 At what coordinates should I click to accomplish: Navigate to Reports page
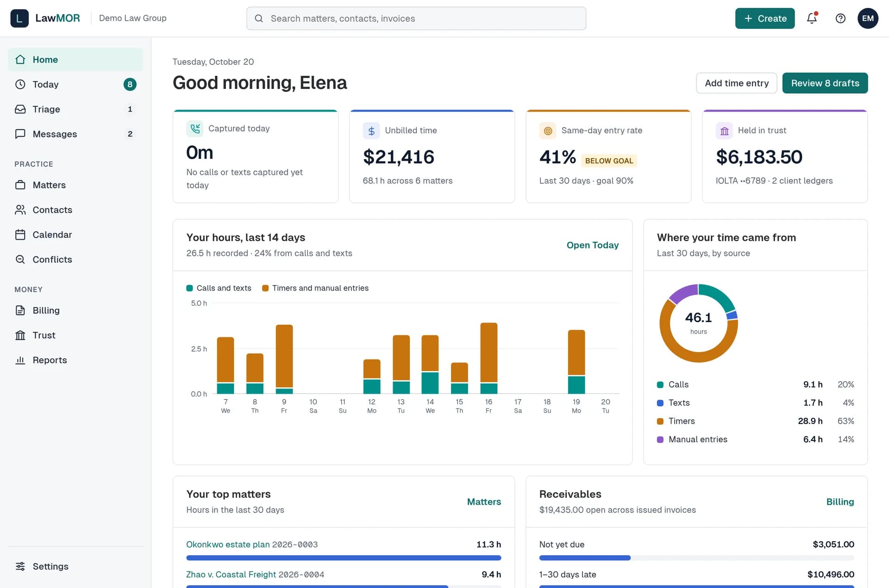point(75,360)
